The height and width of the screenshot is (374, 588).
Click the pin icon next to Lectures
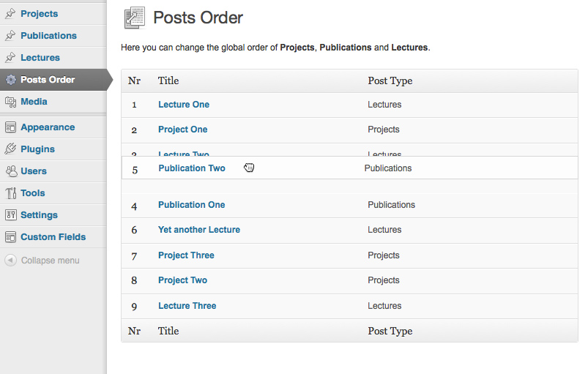(x=10, y=57)
